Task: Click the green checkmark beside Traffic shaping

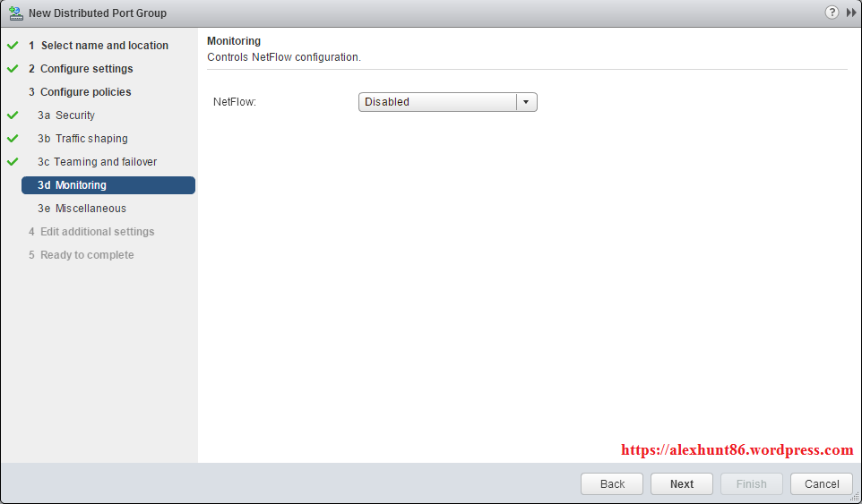Action: 13,139
